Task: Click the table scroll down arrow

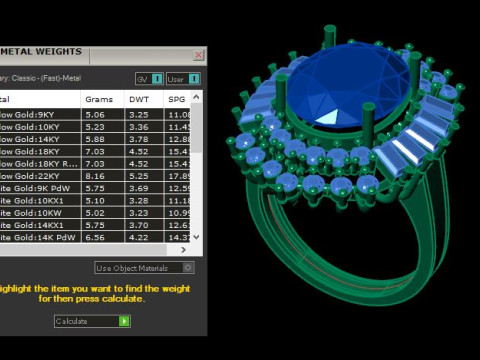Action: pos(196,237)
